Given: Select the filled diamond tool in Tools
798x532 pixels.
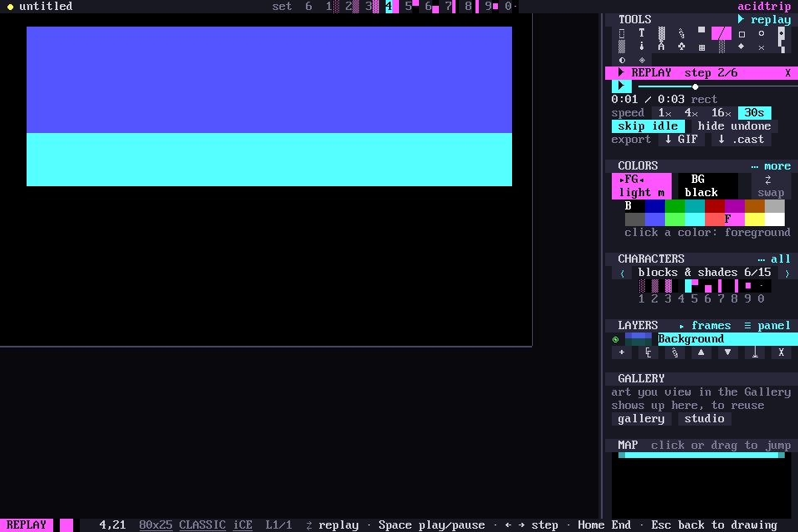Looking at the screenshot, I should 741,47.
